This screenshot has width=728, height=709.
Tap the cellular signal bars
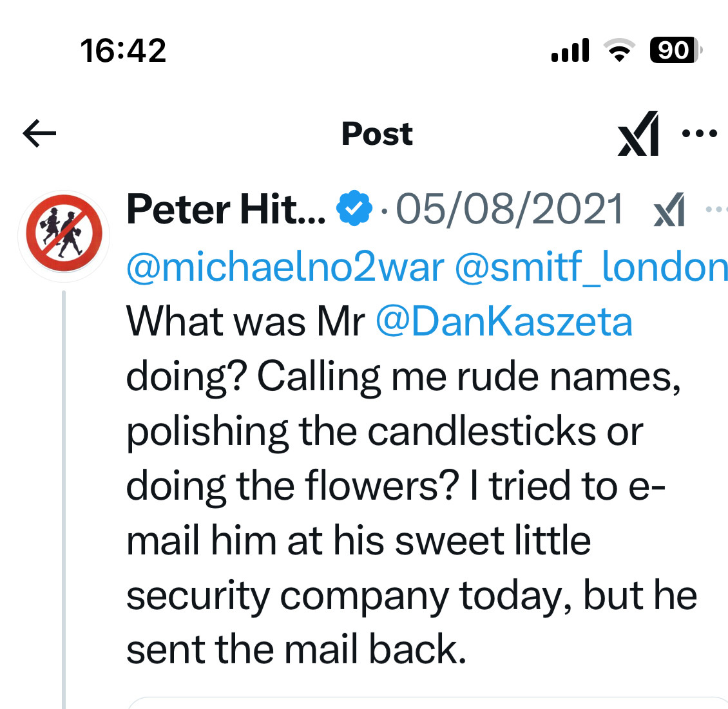[x=570, y=50]
